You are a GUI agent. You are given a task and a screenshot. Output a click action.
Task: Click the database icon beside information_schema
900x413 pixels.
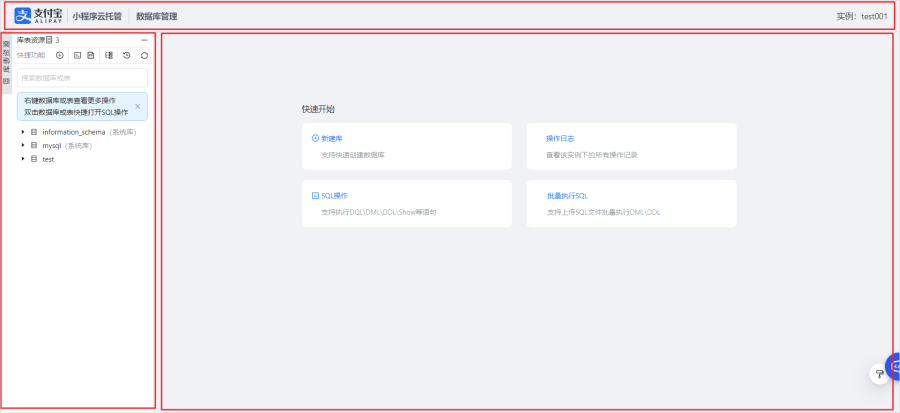coord(34,132)
